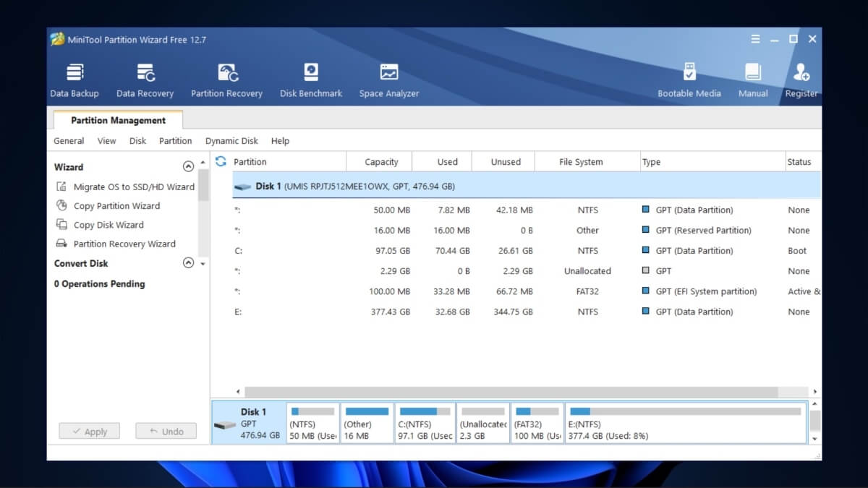Open the Data Backup tool
868x488 pixels.
coord(75,78)
